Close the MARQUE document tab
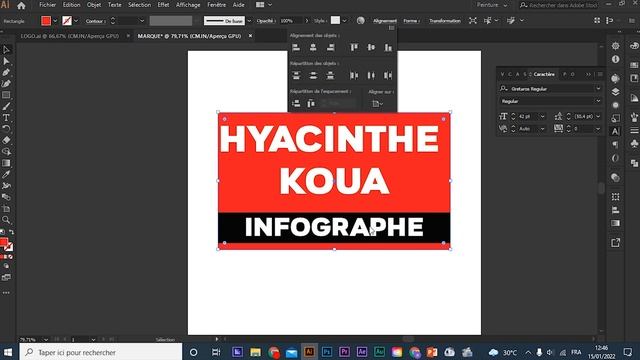Screen dimensions: 640x360 coord(250,36)
